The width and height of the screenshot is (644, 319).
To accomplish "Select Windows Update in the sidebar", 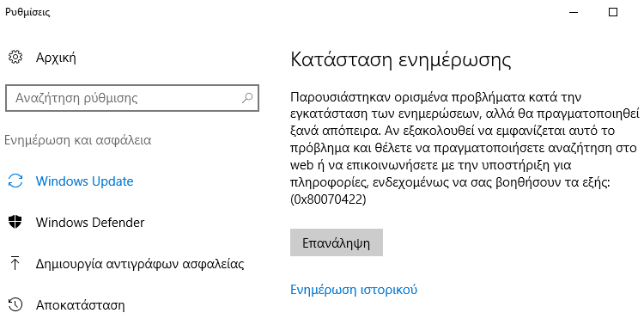I will (x=85, y=181).
